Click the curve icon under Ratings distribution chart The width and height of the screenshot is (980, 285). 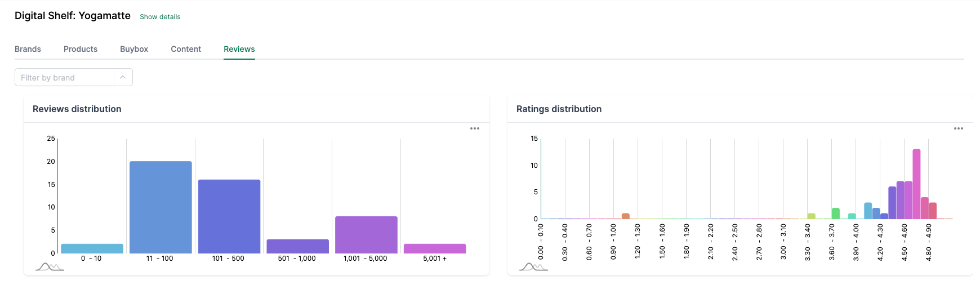pyautogui.click(x=533, y=266)
